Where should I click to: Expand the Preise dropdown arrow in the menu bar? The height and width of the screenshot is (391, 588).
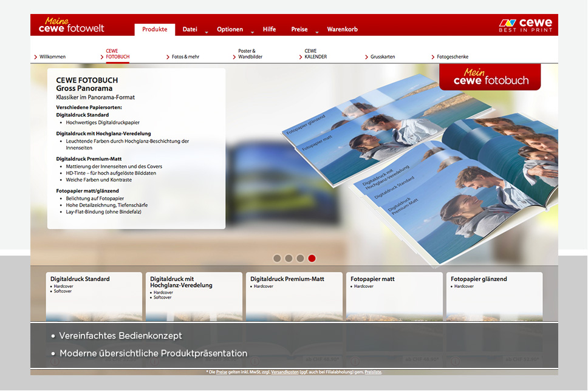[x=317, y=32]
